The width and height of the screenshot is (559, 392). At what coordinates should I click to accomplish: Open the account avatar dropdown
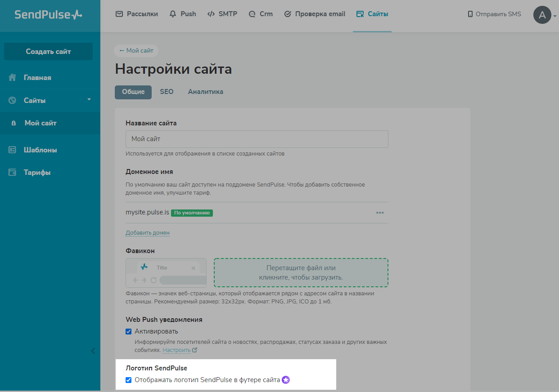[x=543, y=15]
